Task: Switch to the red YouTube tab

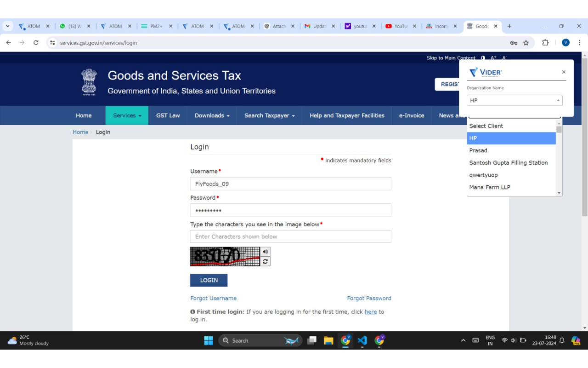Action: (x=401, y=26)
